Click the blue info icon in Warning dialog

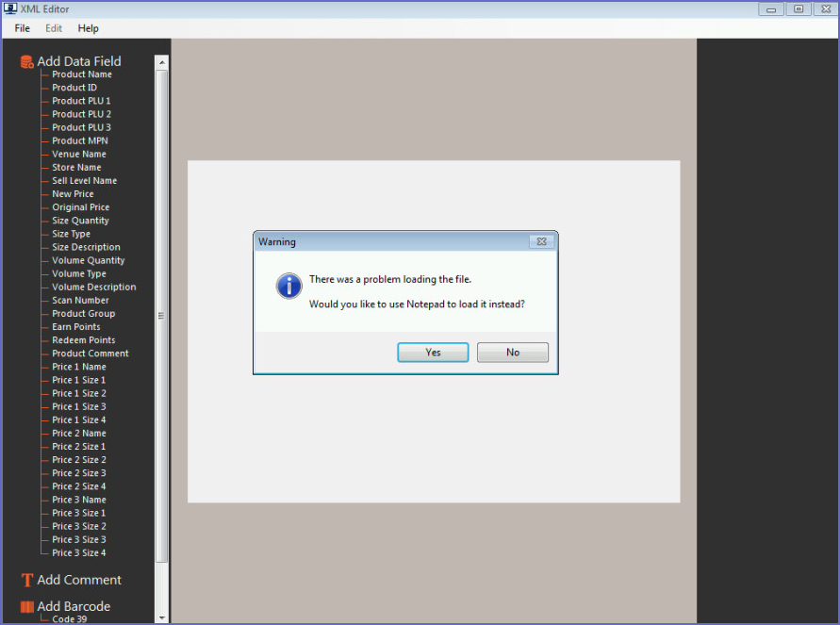tap(288, 287)
